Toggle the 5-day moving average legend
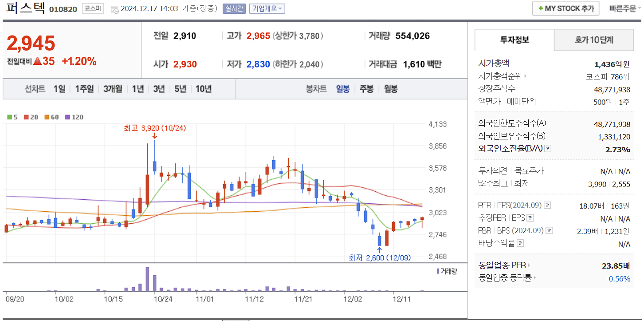 pyautogui.click(x=9, y=116)
